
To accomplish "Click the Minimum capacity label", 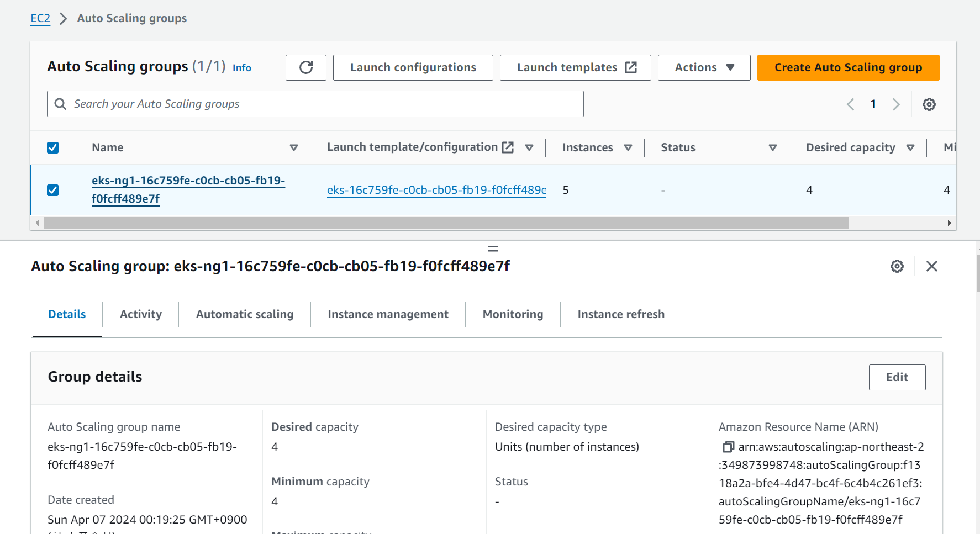I will point(320,482).
